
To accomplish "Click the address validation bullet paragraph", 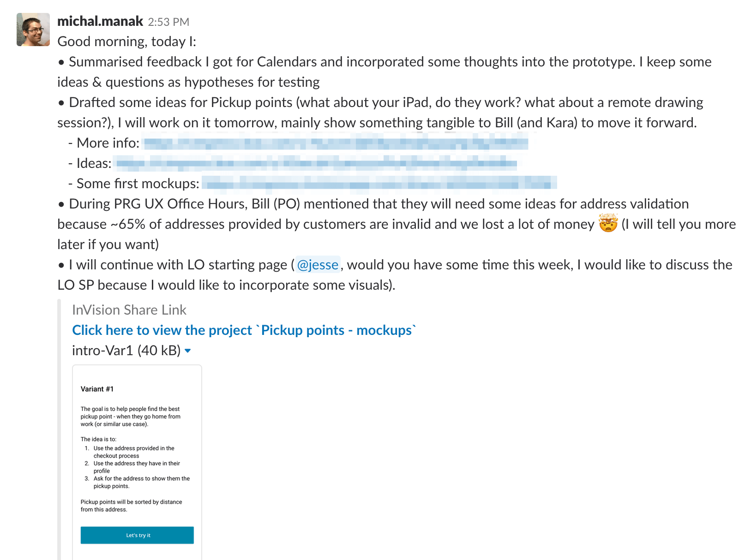I will click(397, 224).
